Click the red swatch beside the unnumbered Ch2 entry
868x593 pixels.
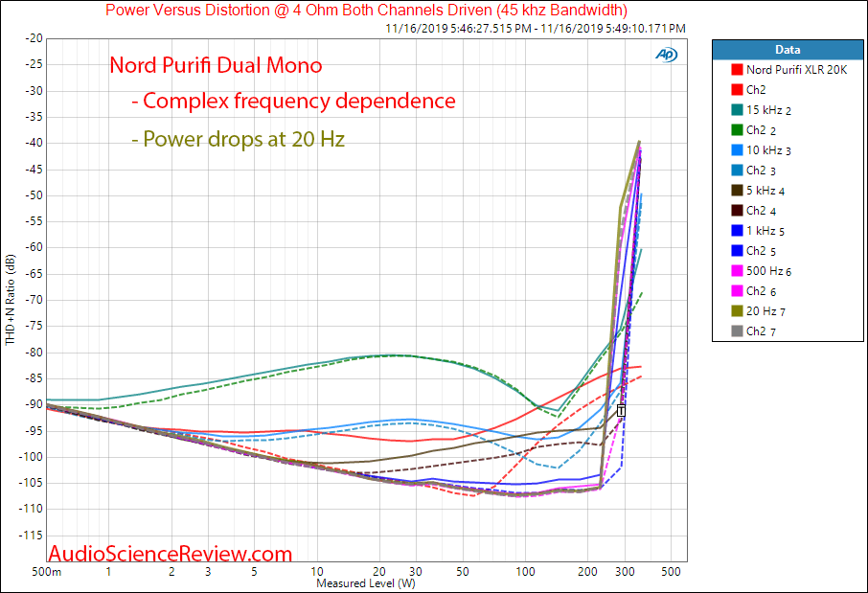[x=737, y=90]
